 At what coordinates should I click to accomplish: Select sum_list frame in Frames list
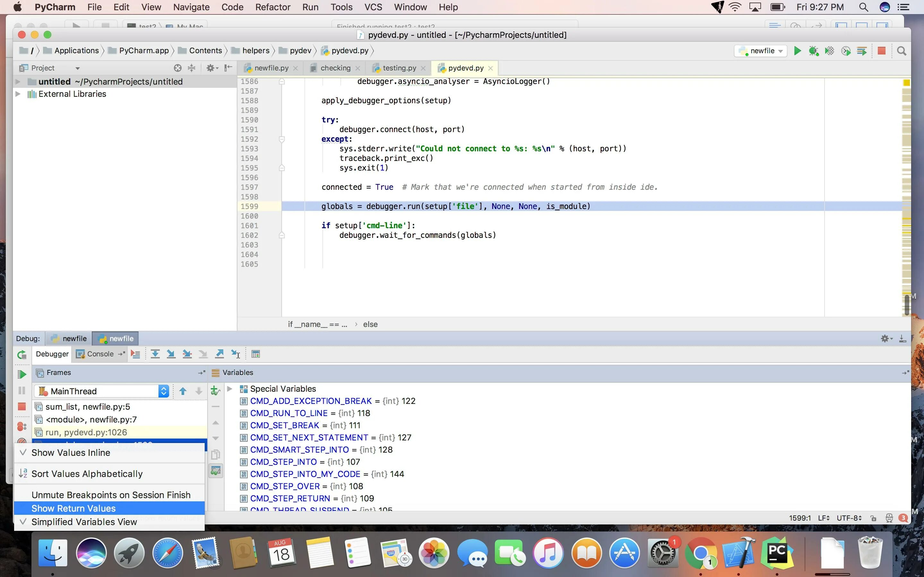(x=88, y=407)
